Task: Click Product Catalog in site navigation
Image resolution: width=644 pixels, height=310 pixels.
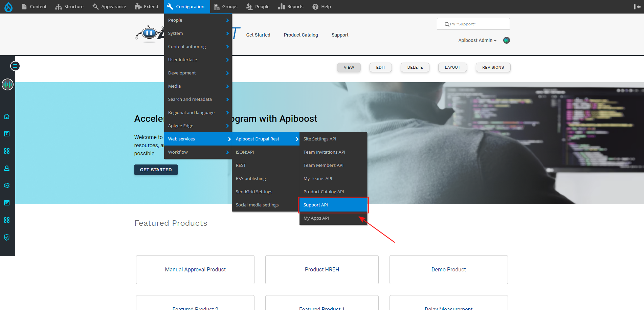Action: [301, 35]
